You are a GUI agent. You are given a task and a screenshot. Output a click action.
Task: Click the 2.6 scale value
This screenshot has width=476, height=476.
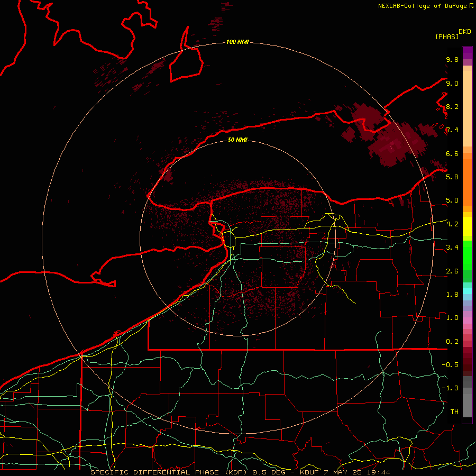point(452,271)
